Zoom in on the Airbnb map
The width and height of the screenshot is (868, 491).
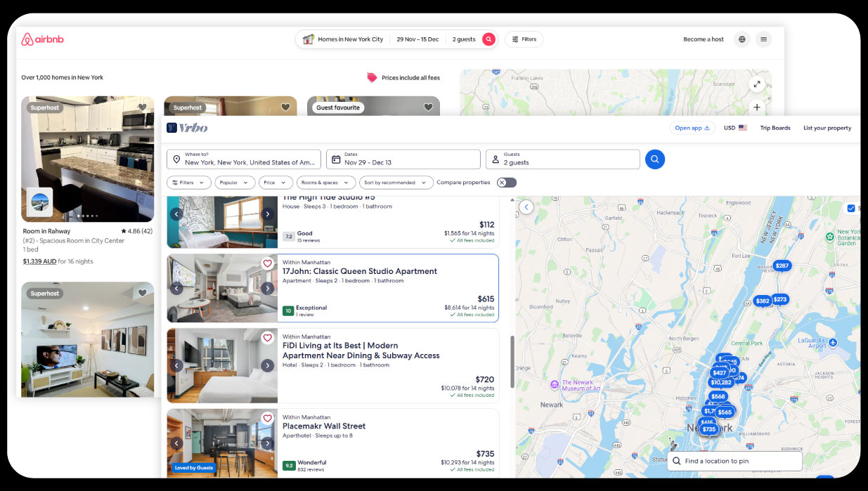pos(757,107)
